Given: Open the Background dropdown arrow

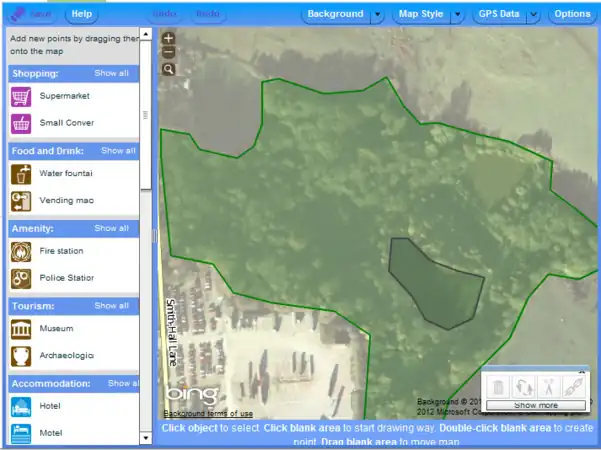Looking at the screenshot, I should [x=377, y=15].
